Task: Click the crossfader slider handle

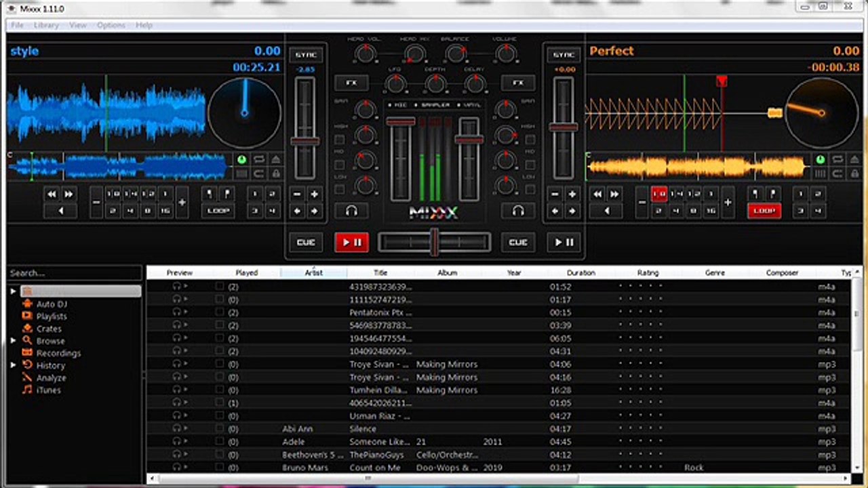Action: coord(434,242)
